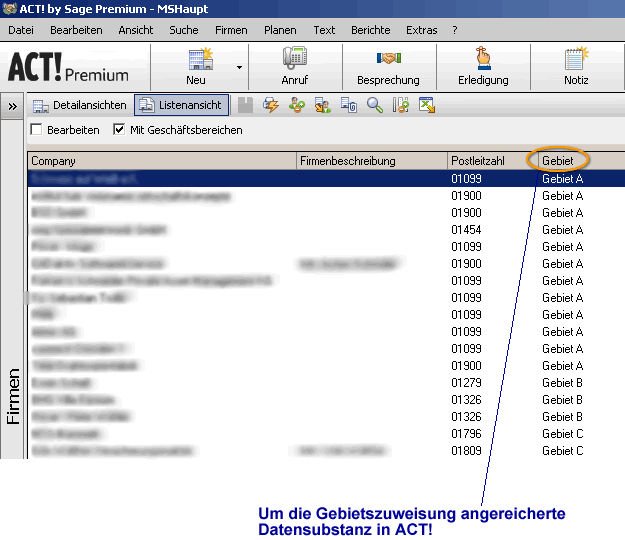Viewport: 625px width, 540px height.
Task: Click the Excel export toolbar icon
Action: click(x=427, y=105)
